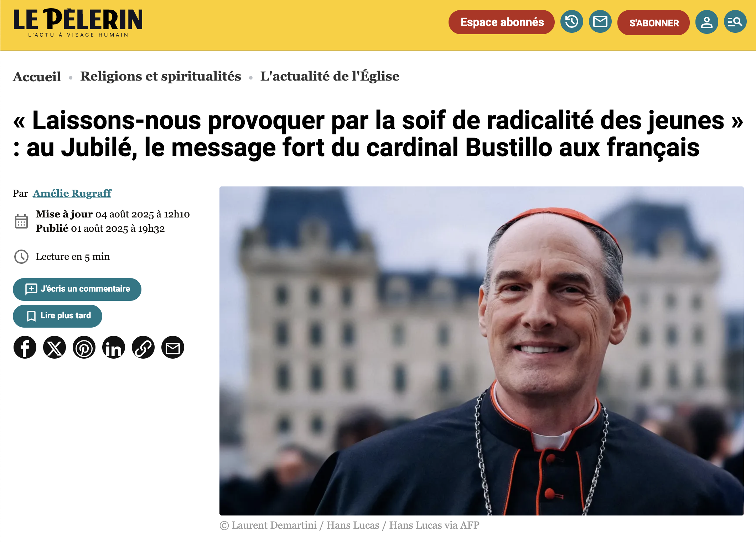The image size is (756, 544).
Task: Click the newsletter envelope icon in header
Action: [x=600, y=22]
